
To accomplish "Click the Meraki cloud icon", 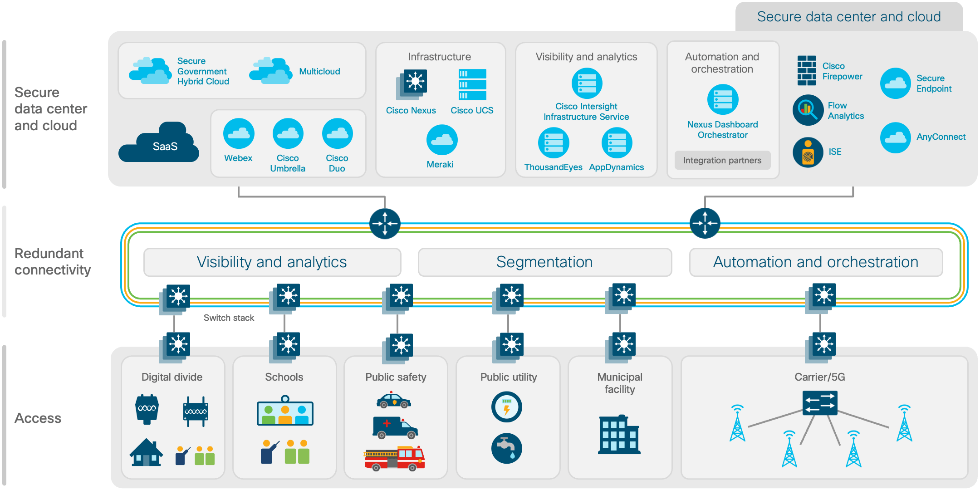I will 442,140.
